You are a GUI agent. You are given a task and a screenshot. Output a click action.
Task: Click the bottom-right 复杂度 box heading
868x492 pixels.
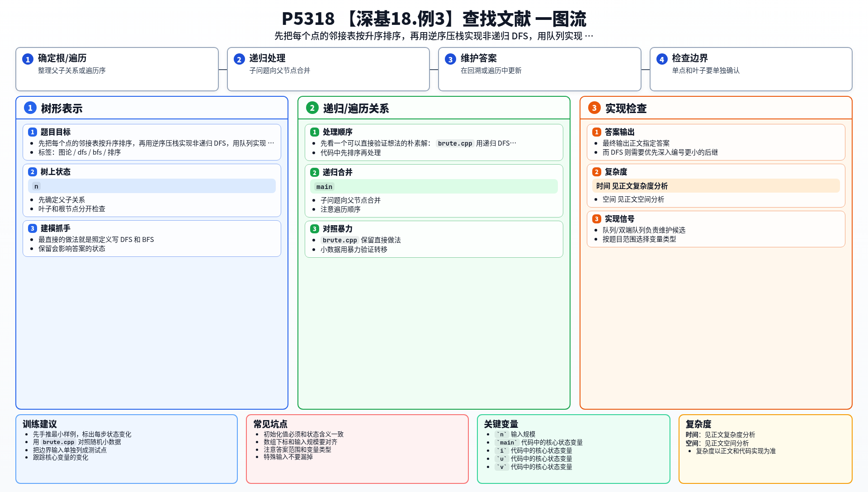tap(698, 424)
